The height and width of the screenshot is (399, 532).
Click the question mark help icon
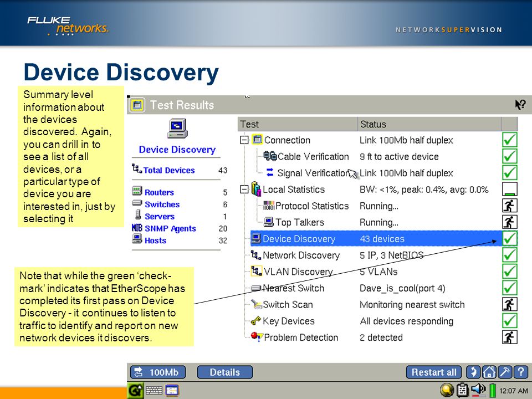(x=521, y=372)
